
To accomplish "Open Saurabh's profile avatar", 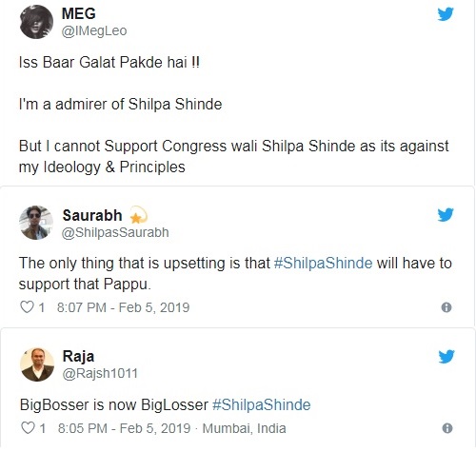I will coord(36,223).
